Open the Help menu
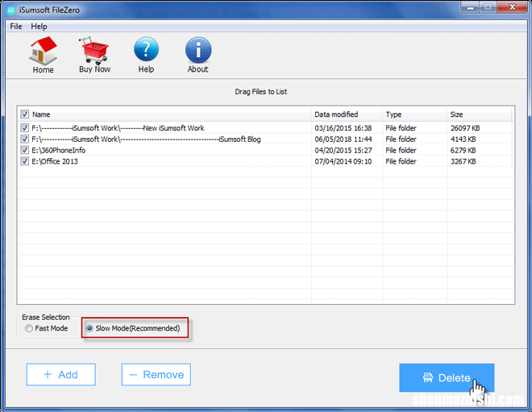This screenshot has height=412, width=532. [x=39, y=27]
